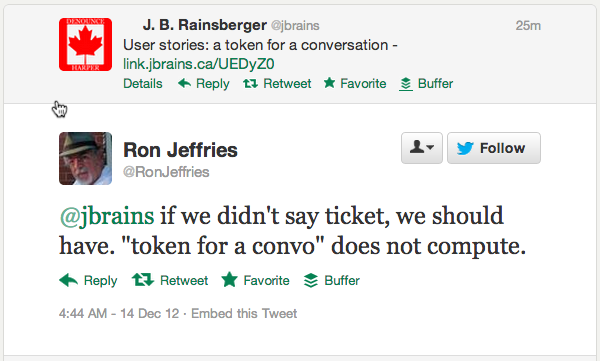Open the link.jbrains.ca/UEDyZ0 link
Image resolution: width=600 pixels, height=361 pixels.
point(199,64)
